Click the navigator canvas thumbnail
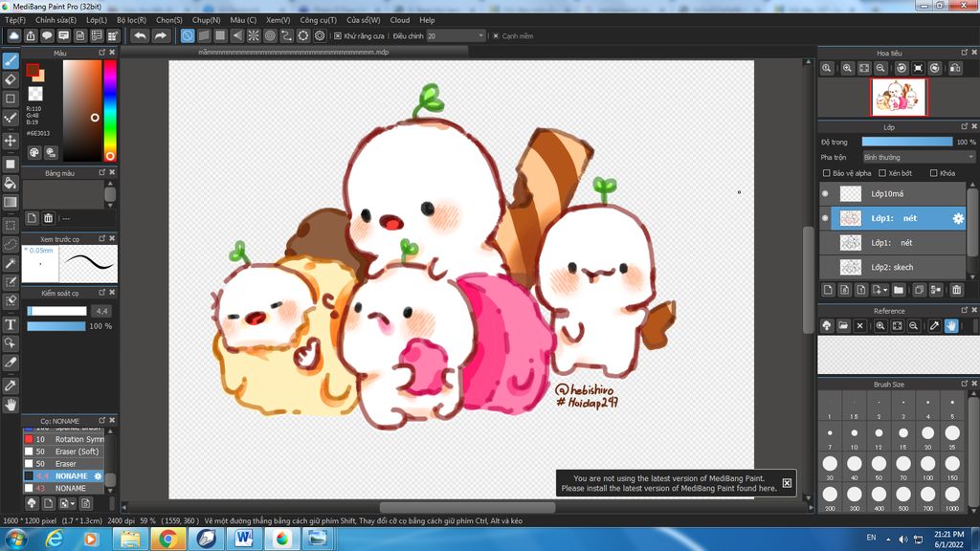Viewport: 980px width, 551px height. click(x=899, y=97)
